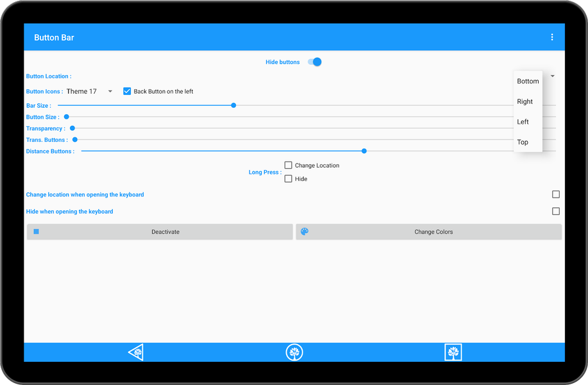The image size is (588, 385).
Task: Toggle the Hide buttons switch
Action: pos(315,62)
